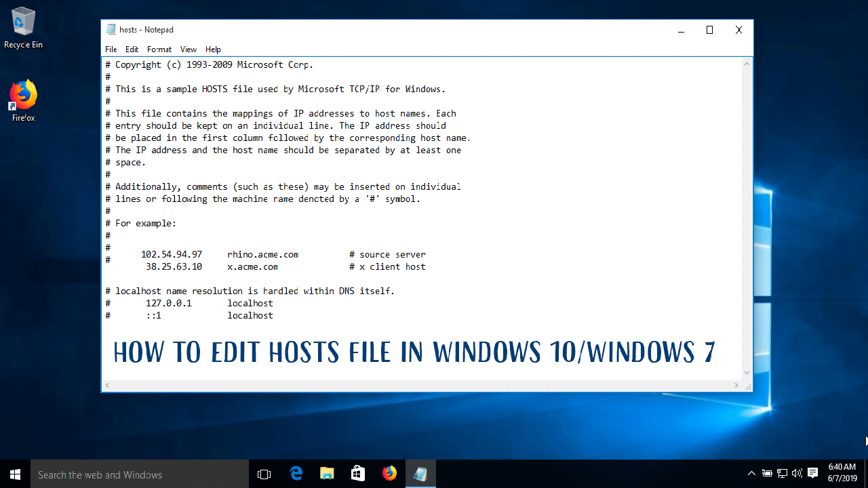This screenshot has width=868, height=488.
Task: Open the Microsoft Store from the taskbar
Action: click(x=358, y=473)
